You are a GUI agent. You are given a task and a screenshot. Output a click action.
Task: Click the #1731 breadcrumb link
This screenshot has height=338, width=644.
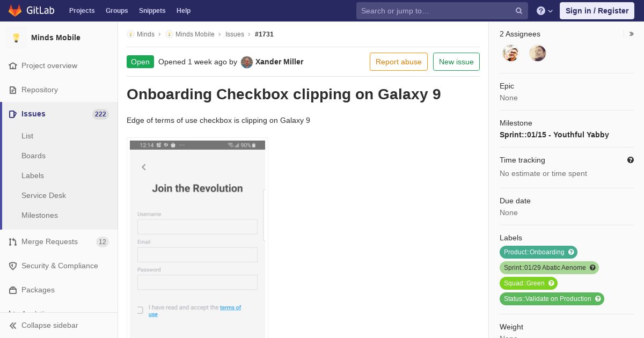(x=264, y=34)
